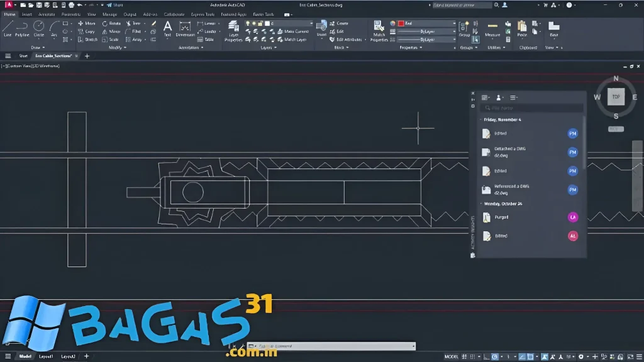This screenshot has height=362, width=644.
Task: Click Match Layer button
Action: (x=292, y=40)
